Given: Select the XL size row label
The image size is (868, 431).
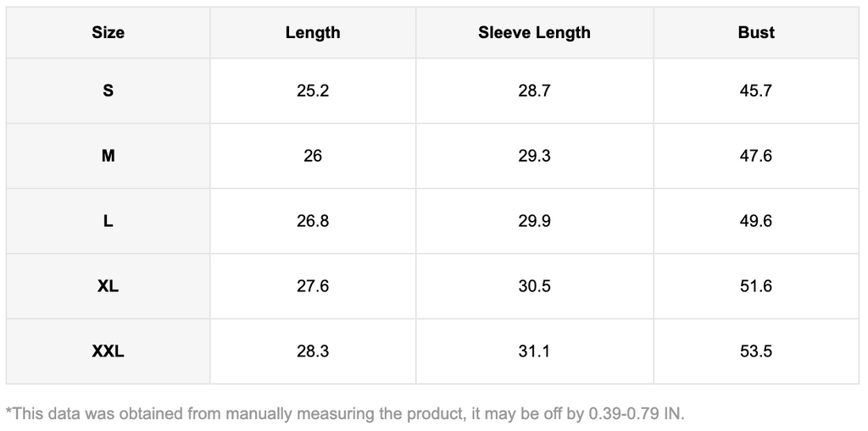Looking at the screenshot, I should (108, 286).
